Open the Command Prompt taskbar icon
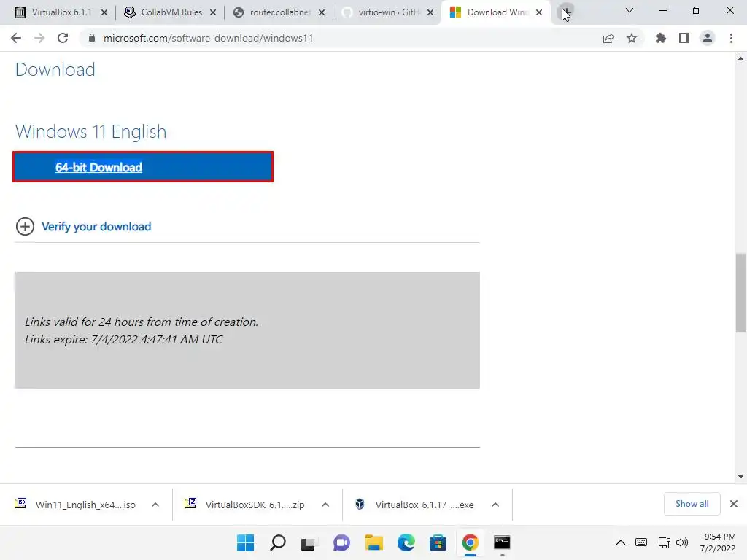The image size is (747, 560). coord(502,542)
